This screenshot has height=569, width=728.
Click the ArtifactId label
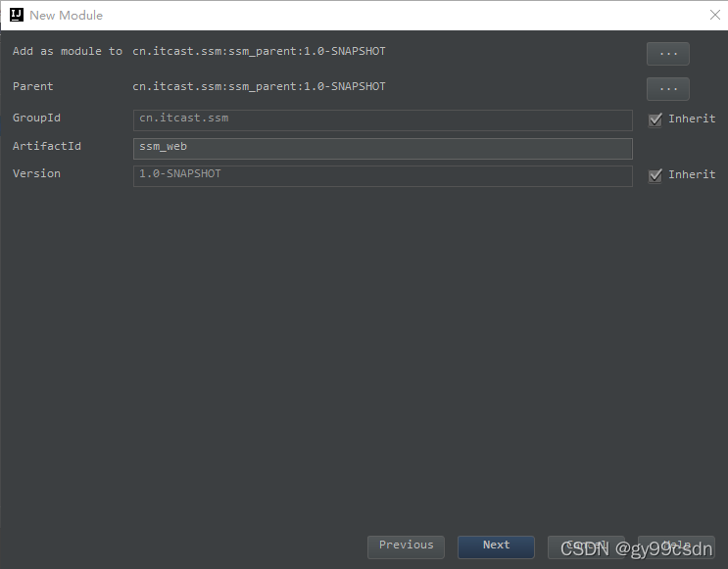point(47,146)
